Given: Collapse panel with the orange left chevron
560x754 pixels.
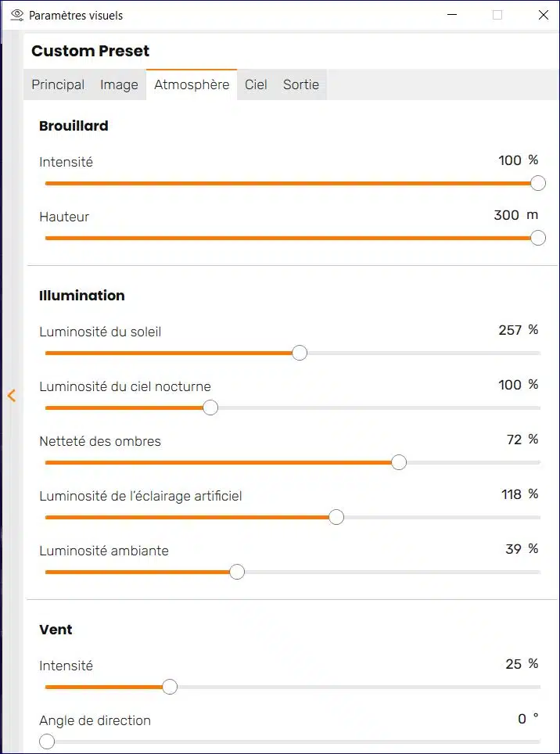Looking at the screenshot, I should point(12,396).
